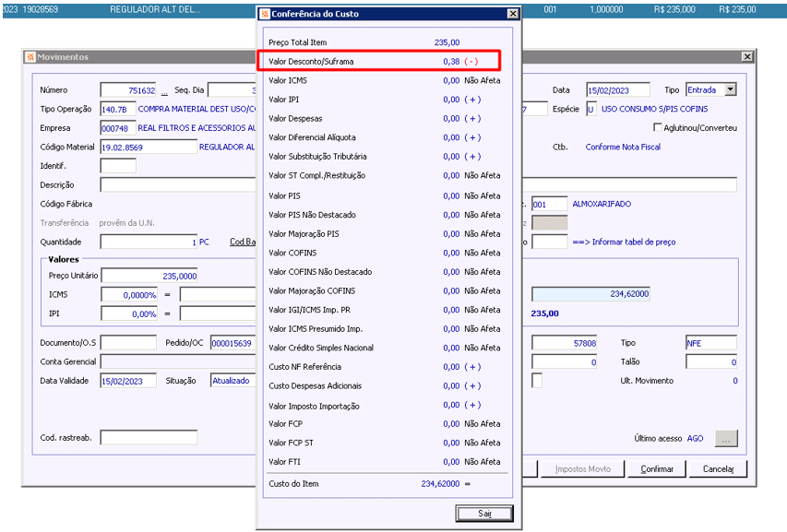Toggle the Aglutinou/Converteu checkbox

(x=658, y=127)
